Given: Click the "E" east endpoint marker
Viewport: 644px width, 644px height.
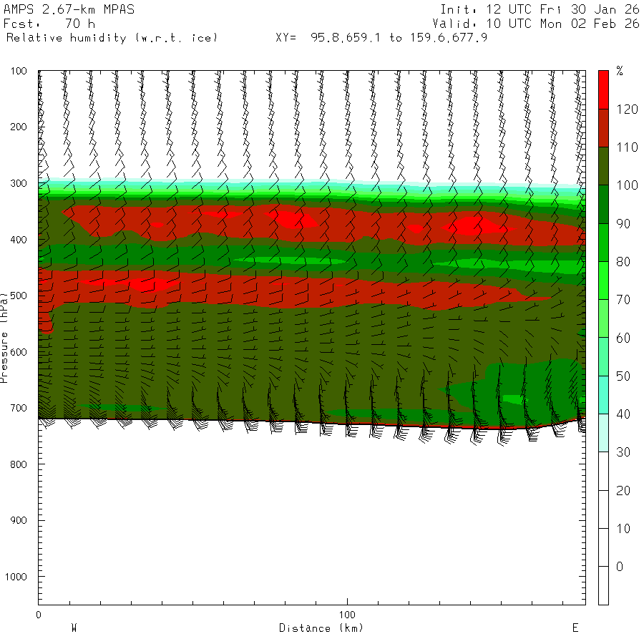Looking at the screenshot, I should pos(575,628).
